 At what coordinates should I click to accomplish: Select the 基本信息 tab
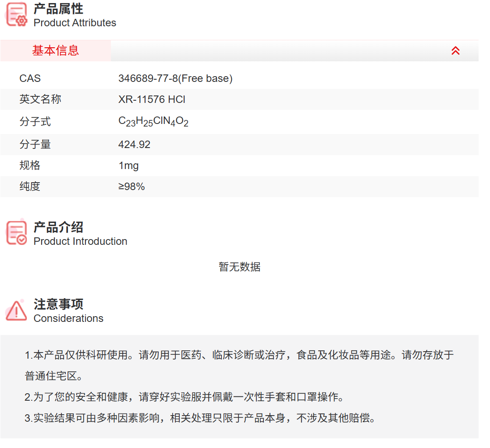pyautogui.click(x=55, y=50)
